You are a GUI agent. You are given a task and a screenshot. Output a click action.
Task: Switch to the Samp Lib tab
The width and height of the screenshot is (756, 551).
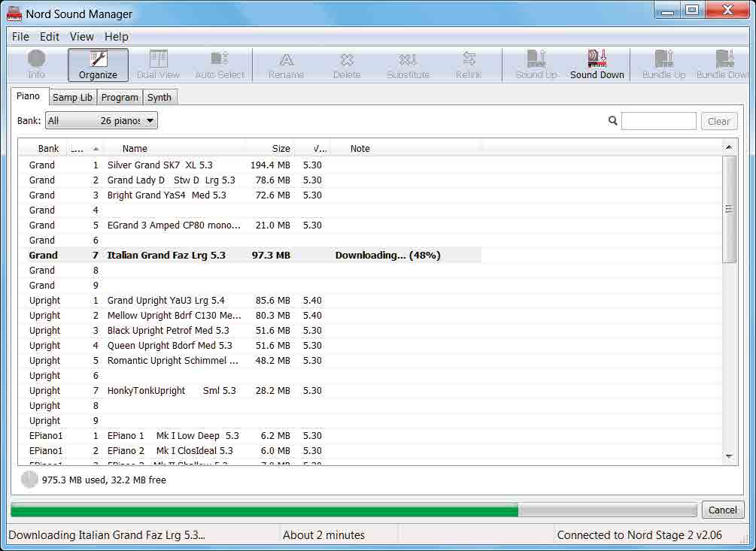pyautogui.click(x=72, y=97)
